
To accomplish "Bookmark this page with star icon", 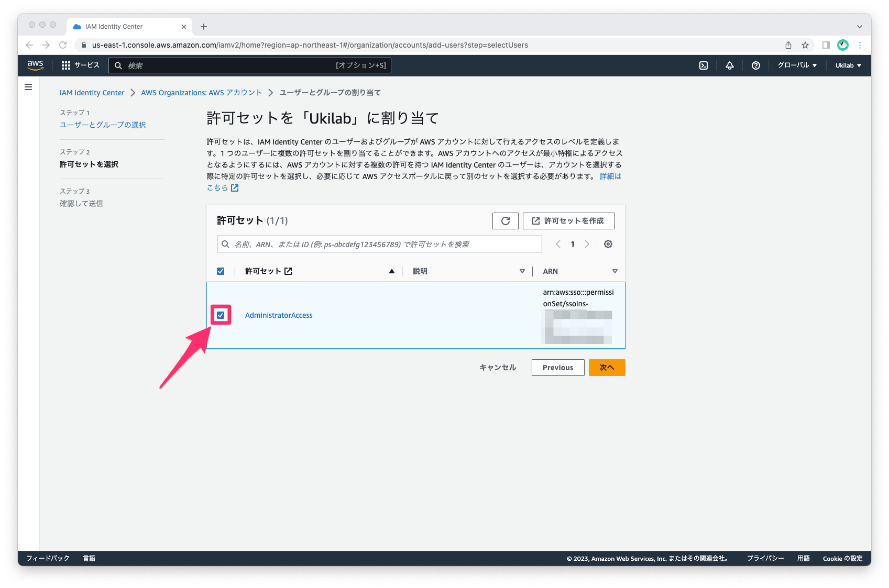I will 805,45.
